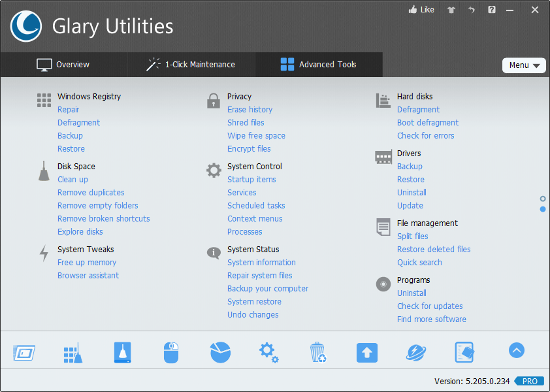
Task: Open System information link
Action: pos(261,263)
